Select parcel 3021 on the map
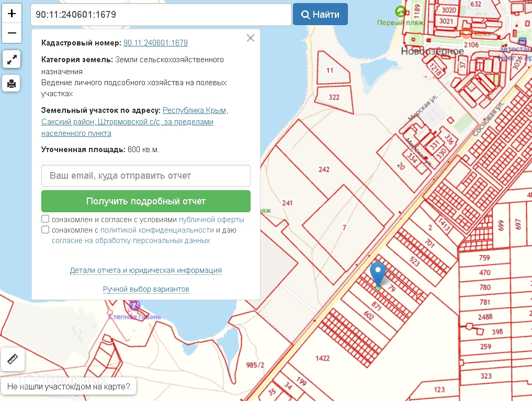Viewport: 532px width, 403px height. click(446, 21)
